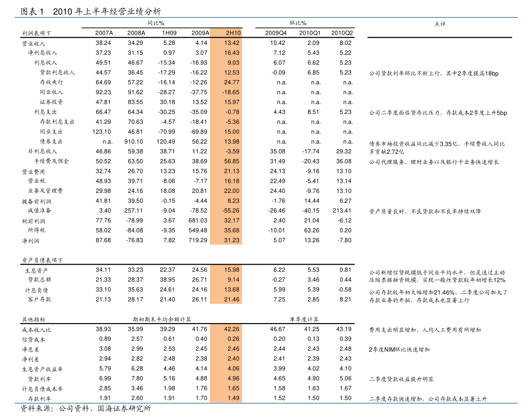Click the 成本收入比 row label

[x=34, y=329]
